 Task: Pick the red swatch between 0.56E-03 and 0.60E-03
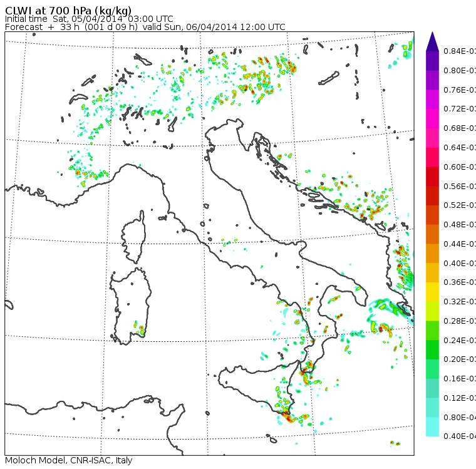click(x=432, y=177)
